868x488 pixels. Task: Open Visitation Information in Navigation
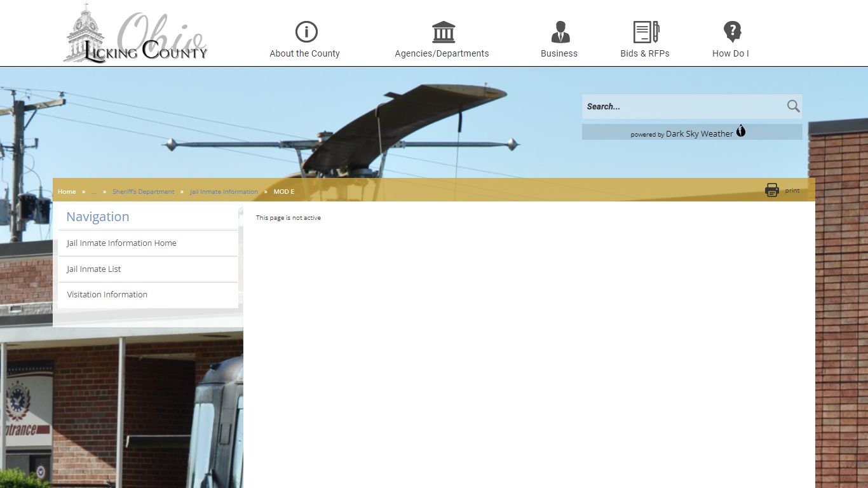click(x=107, y=295)
